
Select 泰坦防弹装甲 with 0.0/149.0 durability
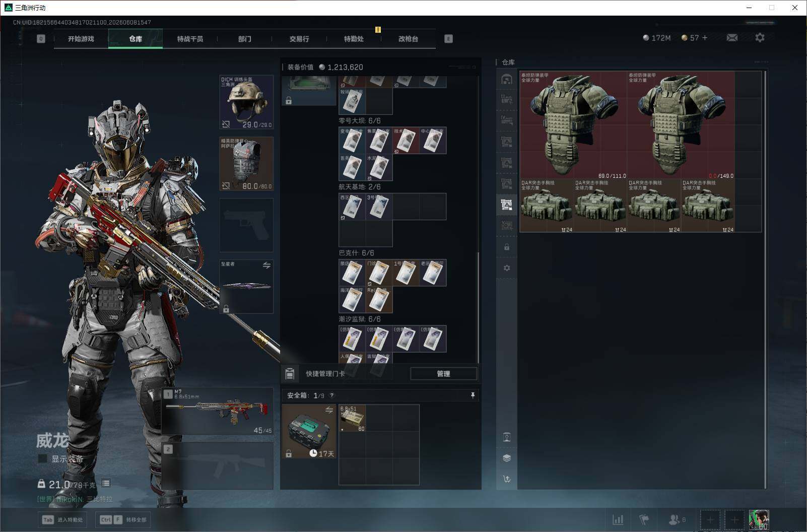[x=681, y=125]
